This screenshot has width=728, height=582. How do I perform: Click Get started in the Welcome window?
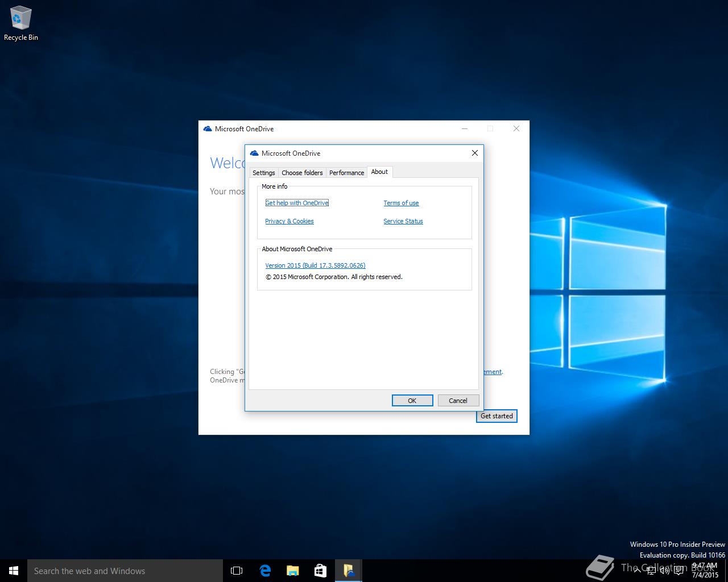click(x=497, y=416)
